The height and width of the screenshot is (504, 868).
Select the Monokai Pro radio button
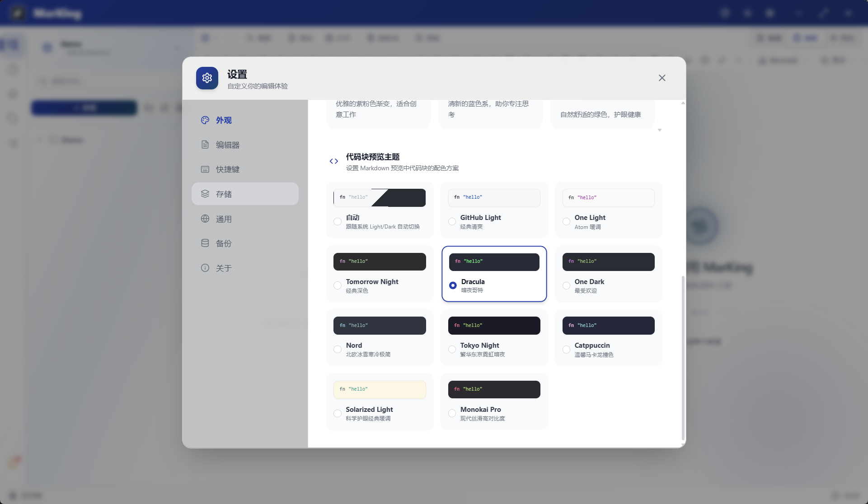point(452,413)
